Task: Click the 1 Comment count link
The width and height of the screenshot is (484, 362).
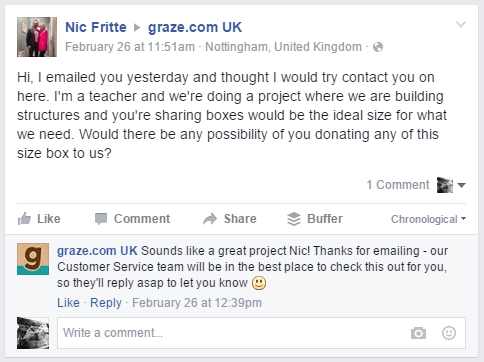Action: [x=398, y=185]
